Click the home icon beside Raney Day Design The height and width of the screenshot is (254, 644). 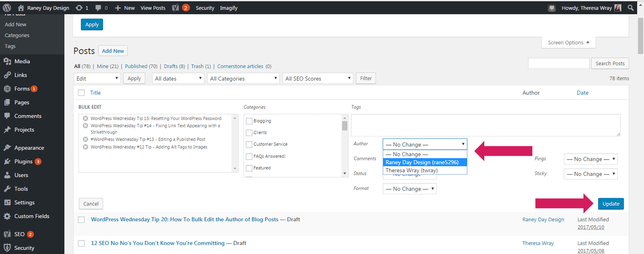[x=21, y=8]
